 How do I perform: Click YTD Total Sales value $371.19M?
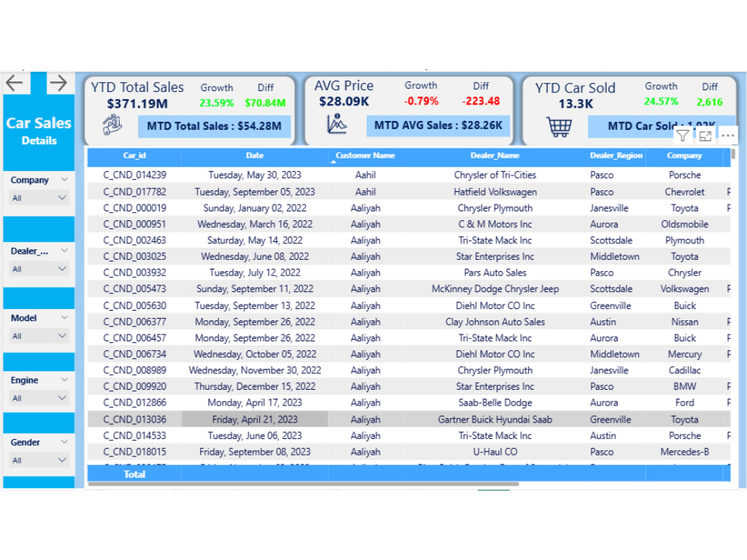[137, 104]
